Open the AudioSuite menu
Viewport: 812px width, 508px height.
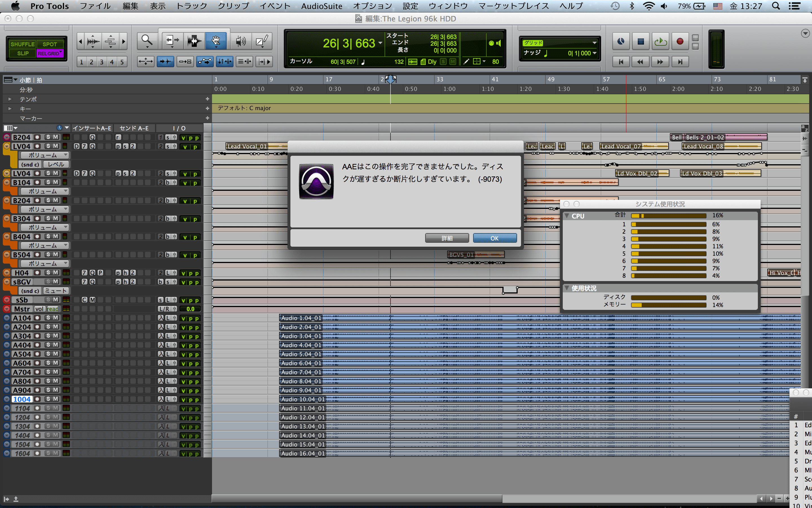pyautogui.click(x=321, y=6)
